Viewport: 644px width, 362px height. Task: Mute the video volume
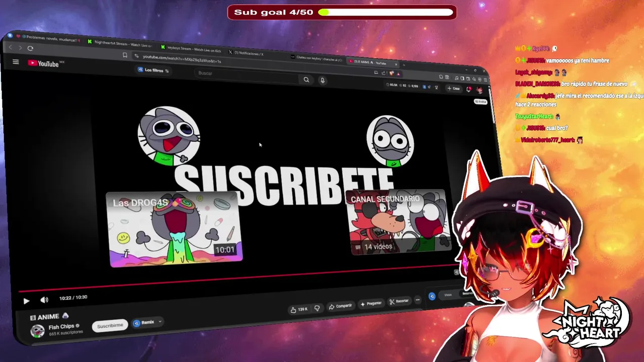point(44,300)
